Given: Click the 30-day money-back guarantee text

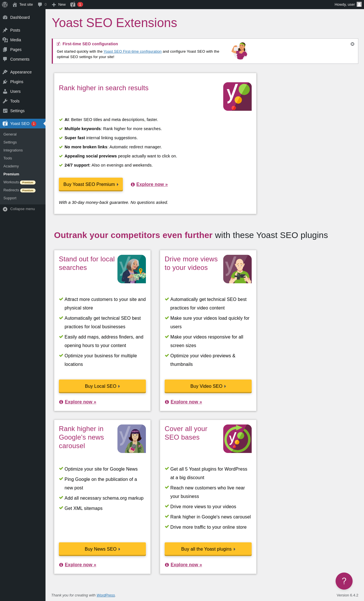Looking at the screenshot, I should [x=113, y=202].
